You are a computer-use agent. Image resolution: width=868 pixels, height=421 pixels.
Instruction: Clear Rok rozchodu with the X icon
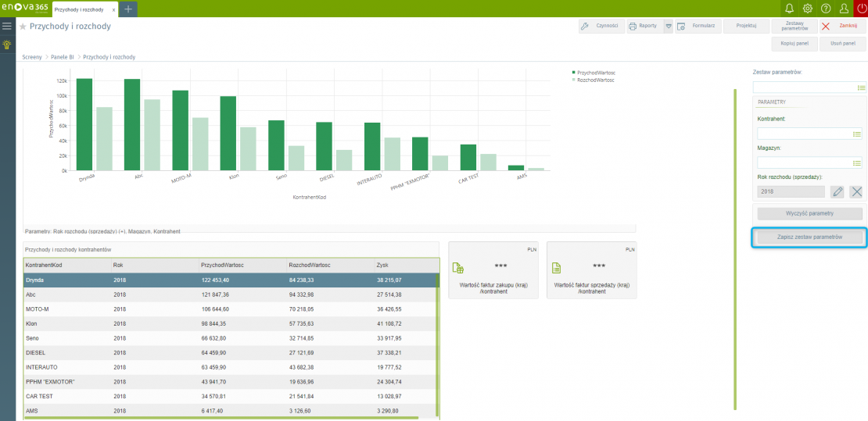pos(856,191)
